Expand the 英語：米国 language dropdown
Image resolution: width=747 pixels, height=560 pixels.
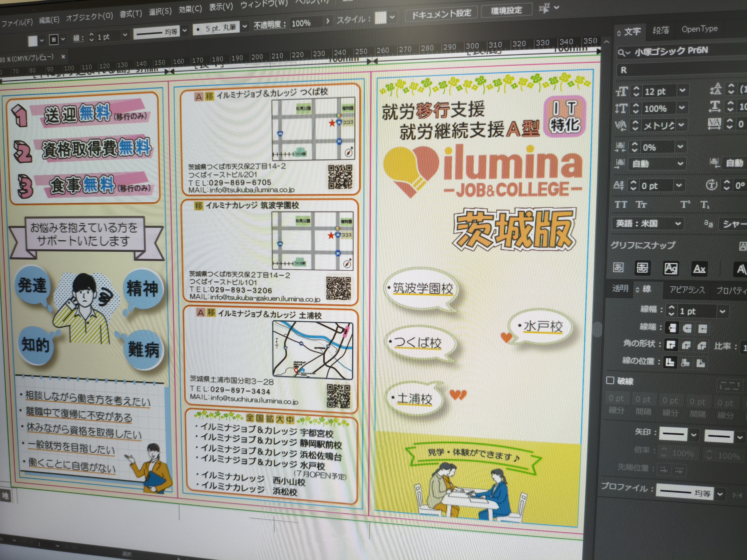678,223
